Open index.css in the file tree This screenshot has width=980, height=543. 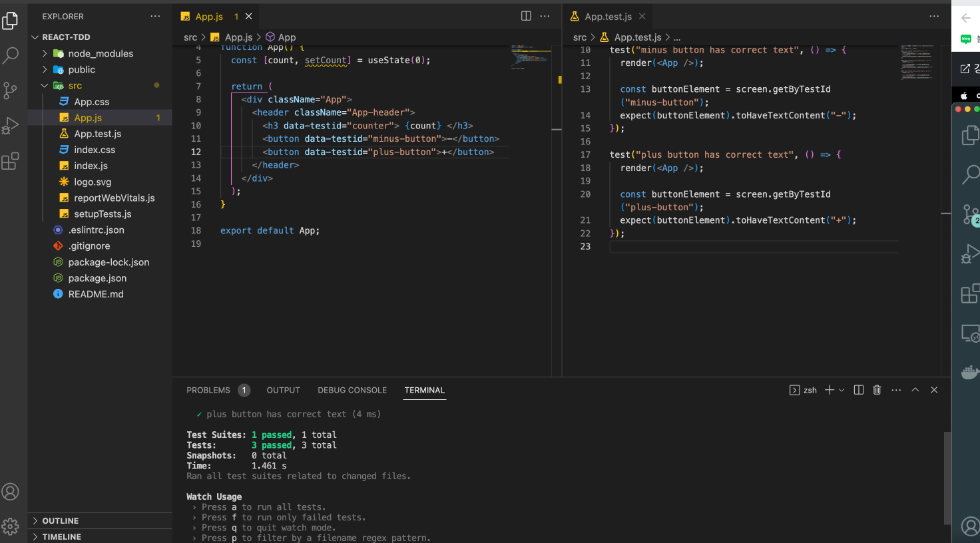pyautogui.click(x=100, y=150)
